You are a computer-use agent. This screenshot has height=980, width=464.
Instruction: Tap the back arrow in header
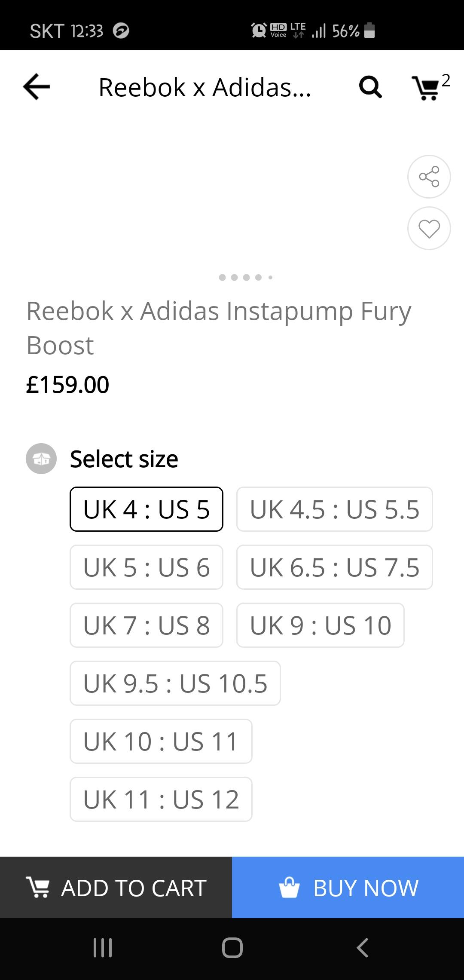(x=37, y=87)
